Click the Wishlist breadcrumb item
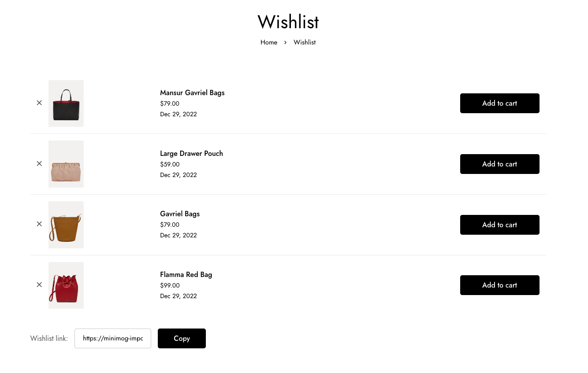 point(305,42)
